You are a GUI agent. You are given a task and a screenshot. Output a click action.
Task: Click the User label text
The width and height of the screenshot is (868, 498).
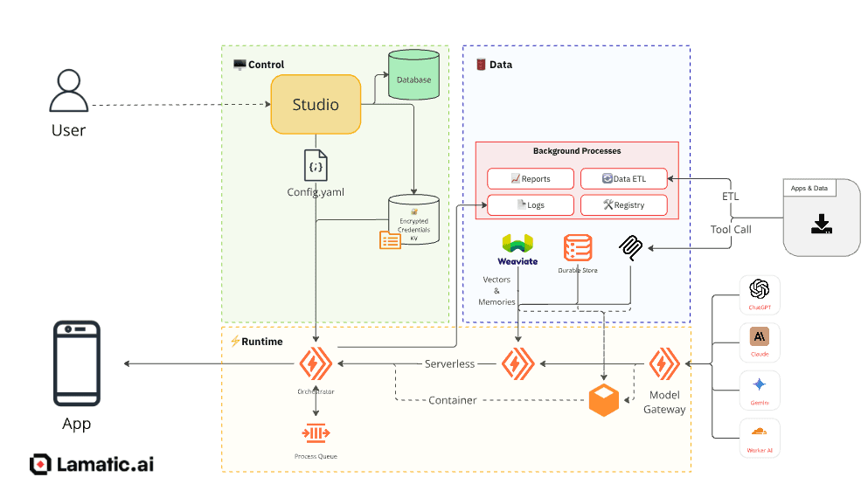[x=69, y=130]
